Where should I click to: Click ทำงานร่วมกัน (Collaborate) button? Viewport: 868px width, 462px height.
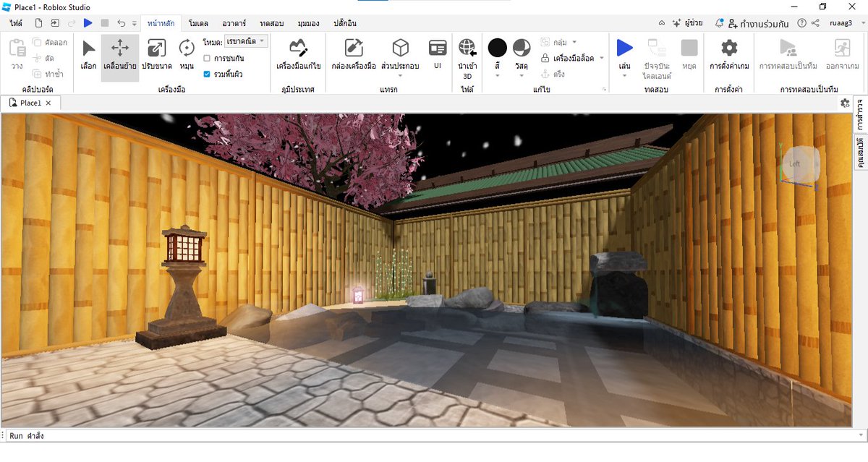(758, 23)
